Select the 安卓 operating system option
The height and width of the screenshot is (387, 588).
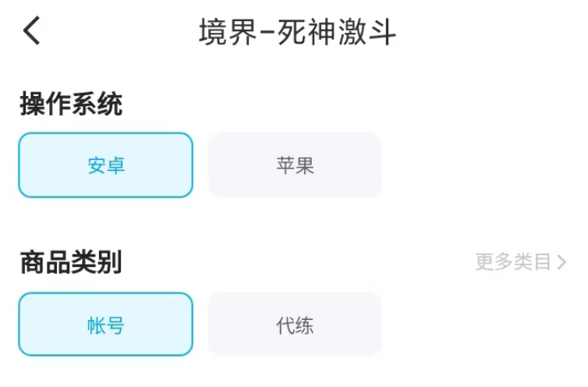click(x=105, y=165)
